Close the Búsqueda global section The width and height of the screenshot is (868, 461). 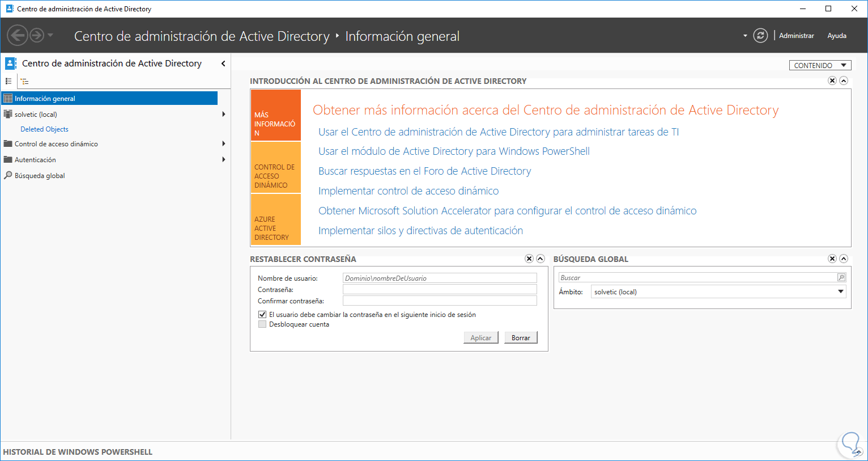[832, 259]
